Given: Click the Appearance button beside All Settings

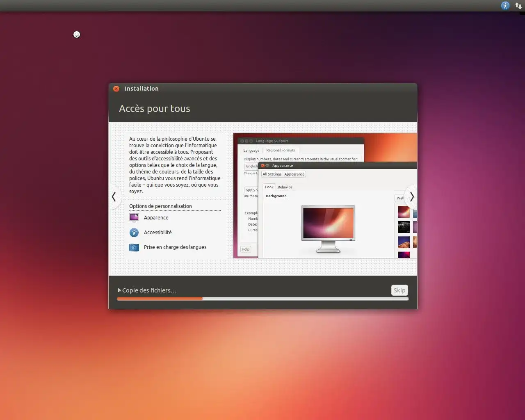Looking at the screenshot, I should 294,174.
